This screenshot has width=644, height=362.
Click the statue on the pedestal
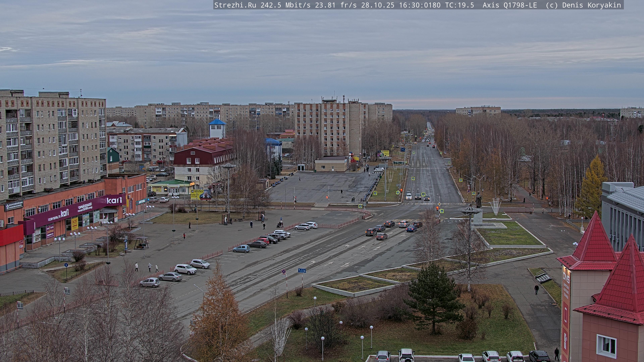point(478,200)
